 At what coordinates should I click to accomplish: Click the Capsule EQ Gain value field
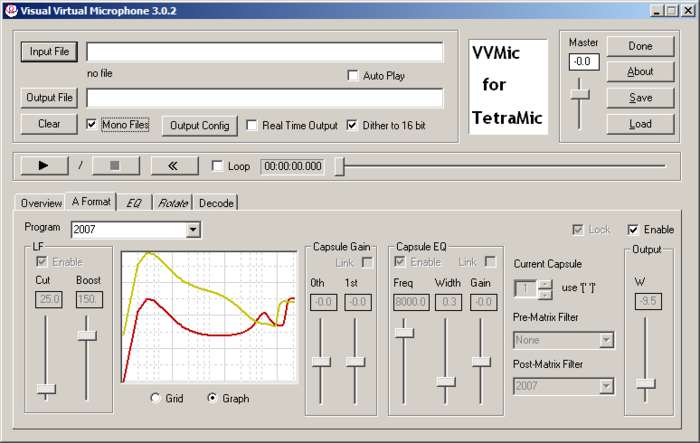pos(483,302)
